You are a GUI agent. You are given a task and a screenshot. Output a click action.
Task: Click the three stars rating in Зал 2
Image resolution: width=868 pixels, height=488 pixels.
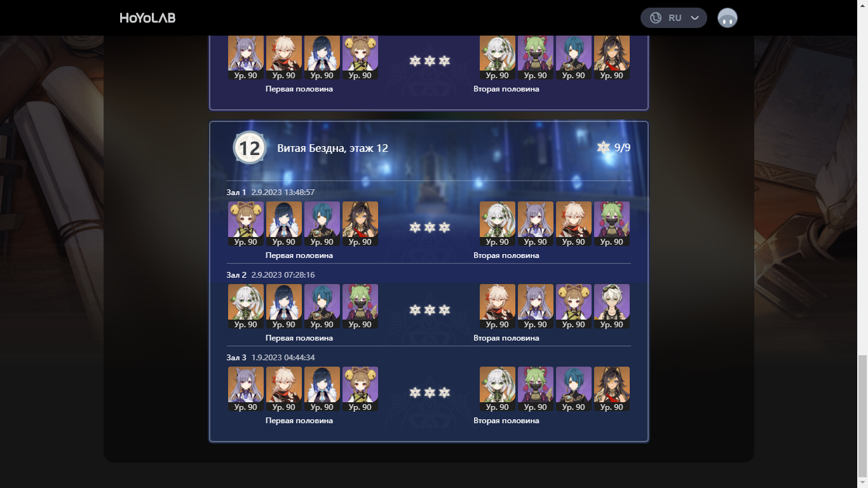pos(430,309)
